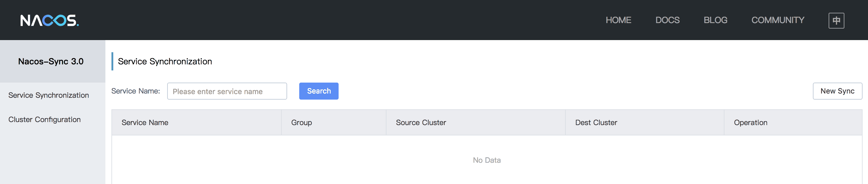Click the Source Cluster column header
868x184 pixels.
coord(420,123)
